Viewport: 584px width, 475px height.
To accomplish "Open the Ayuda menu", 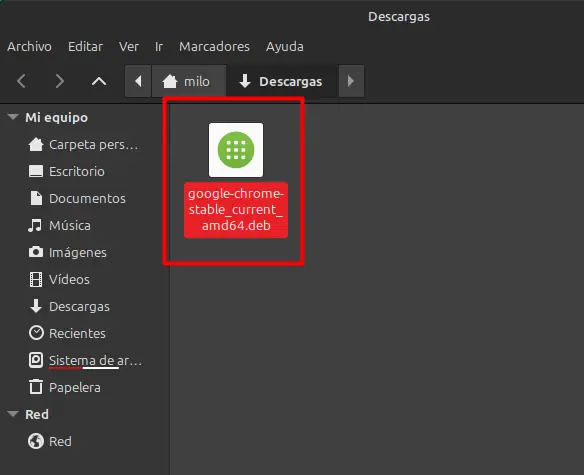I will 285,47.
